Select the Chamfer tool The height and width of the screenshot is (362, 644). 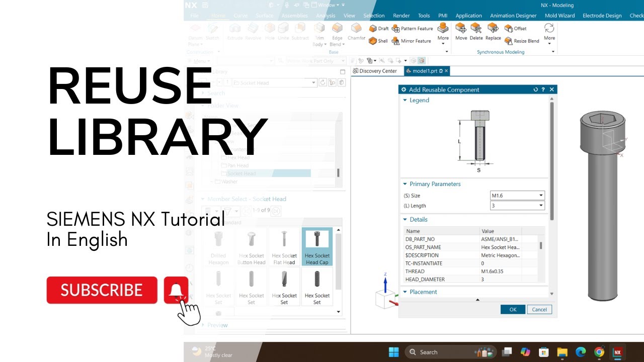pyautogui.click(x=356, y=32)
